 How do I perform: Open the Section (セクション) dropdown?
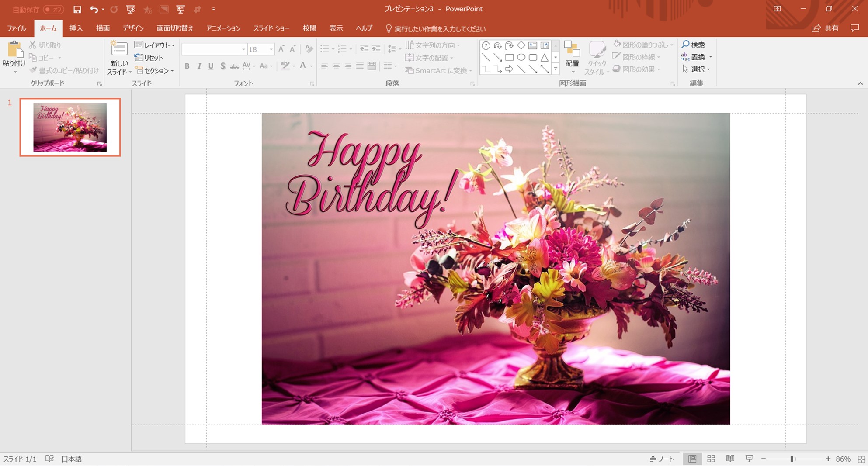coord(155,70)
